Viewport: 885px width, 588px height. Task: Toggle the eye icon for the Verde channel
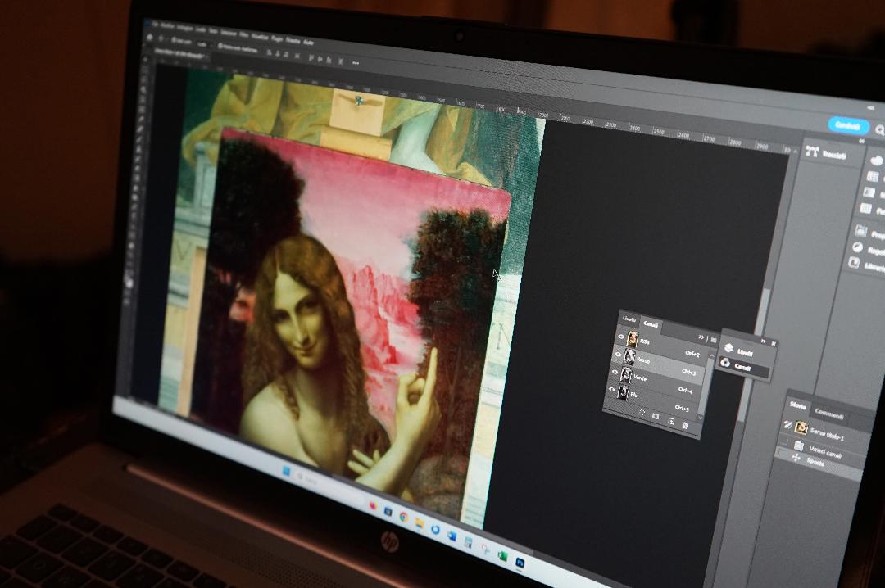point(615,373)
